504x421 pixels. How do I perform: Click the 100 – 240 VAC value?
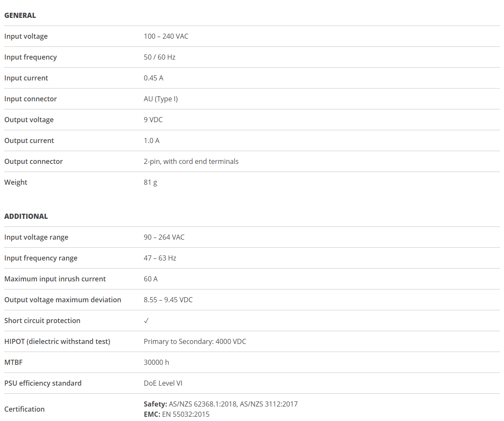click(x=166, y=36)
